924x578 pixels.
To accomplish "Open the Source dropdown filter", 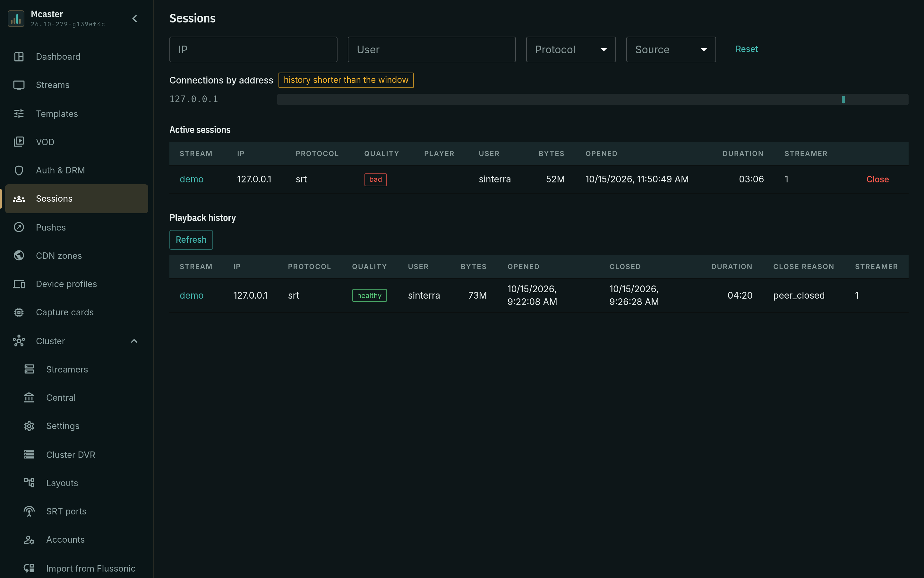I will [671, 49].
